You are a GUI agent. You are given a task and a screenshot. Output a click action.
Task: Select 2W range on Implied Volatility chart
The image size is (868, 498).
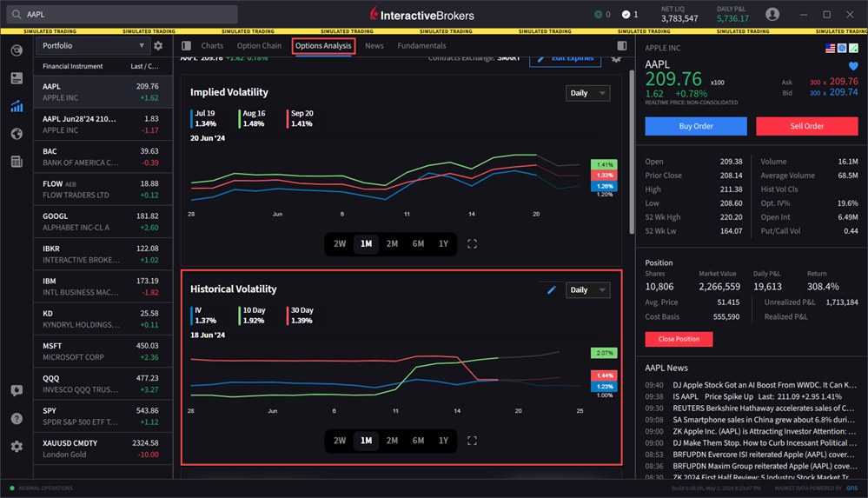click(x=340, y=243)
